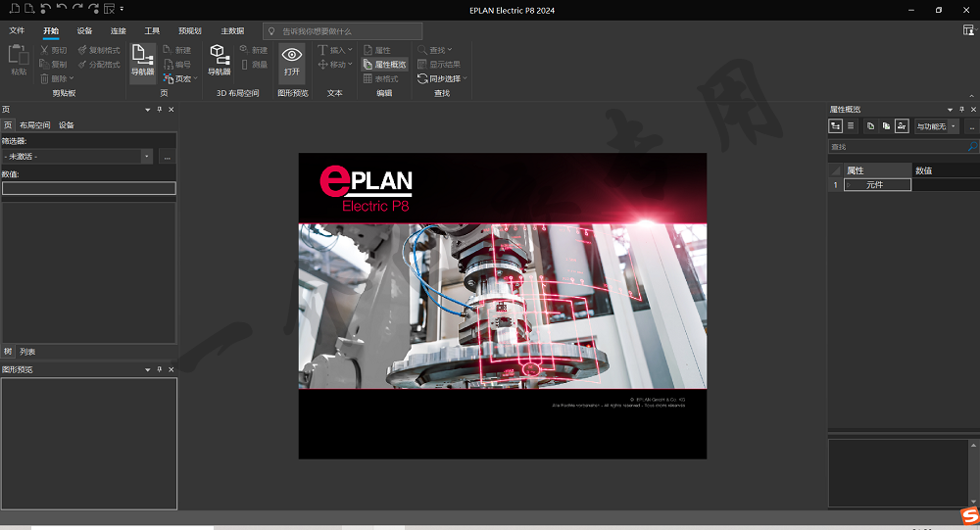The height and width of the screenshot is (530, 980).
Task: Click the eye-shaped 打开 graphic preview button
Action: (292, 61)
